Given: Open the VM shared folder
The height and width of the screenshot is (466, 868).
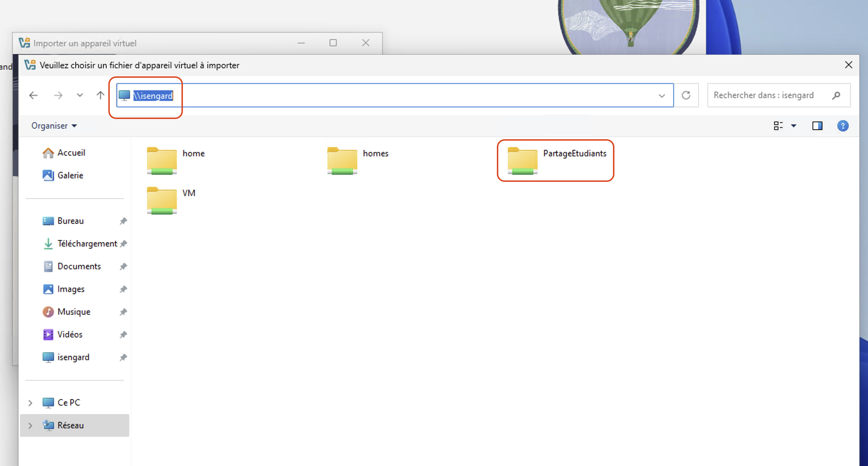Looking at the screenshot, I should [162, 200].
